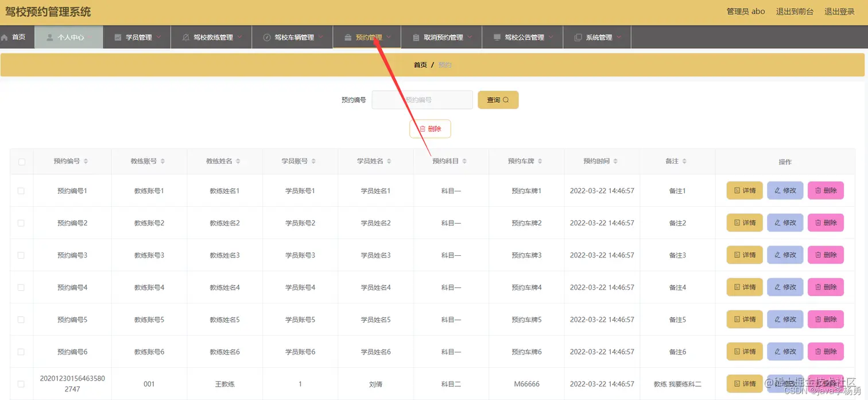This screenshot has height=400, width=868.
Task: Expand the 驾校车辆管理 dropdown chevron
Action: [x=320, y=37]
